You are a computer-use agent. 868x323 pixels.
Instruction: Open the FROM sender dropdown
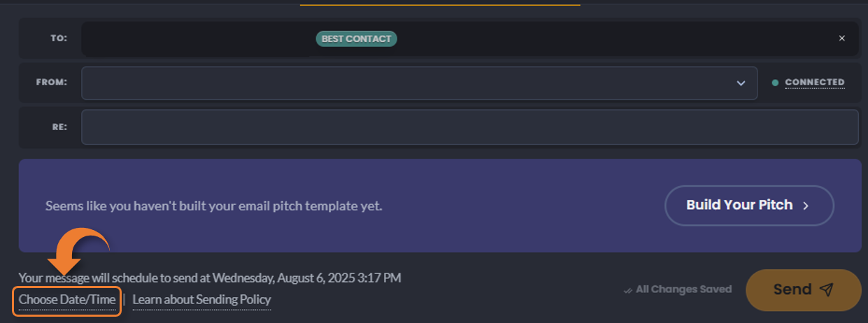click(x=419, y=83)
